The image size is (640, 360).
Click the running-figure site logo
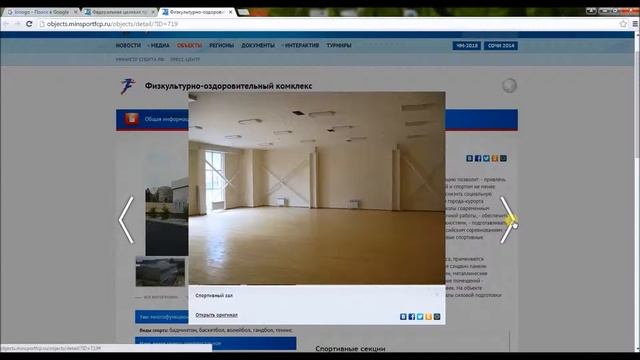click(127, 86)
